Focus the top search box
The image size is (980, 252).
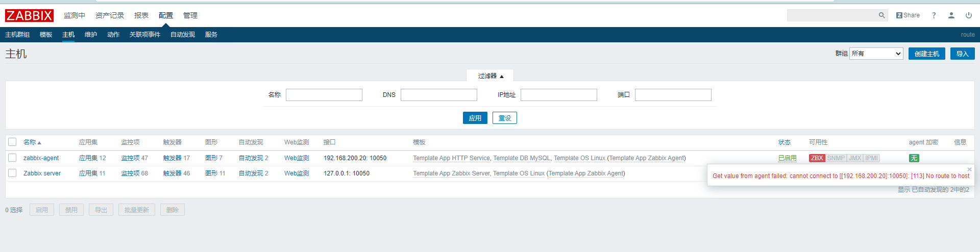pyautogui.click(x=832, y=15)
